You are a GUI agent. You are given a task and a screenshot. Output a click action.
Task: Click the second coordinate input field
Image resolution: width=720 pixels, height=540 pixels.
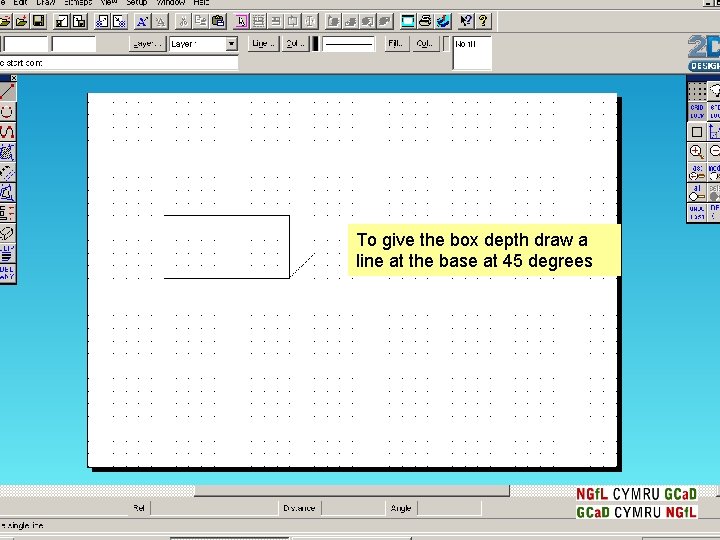(x=74, y=44)
